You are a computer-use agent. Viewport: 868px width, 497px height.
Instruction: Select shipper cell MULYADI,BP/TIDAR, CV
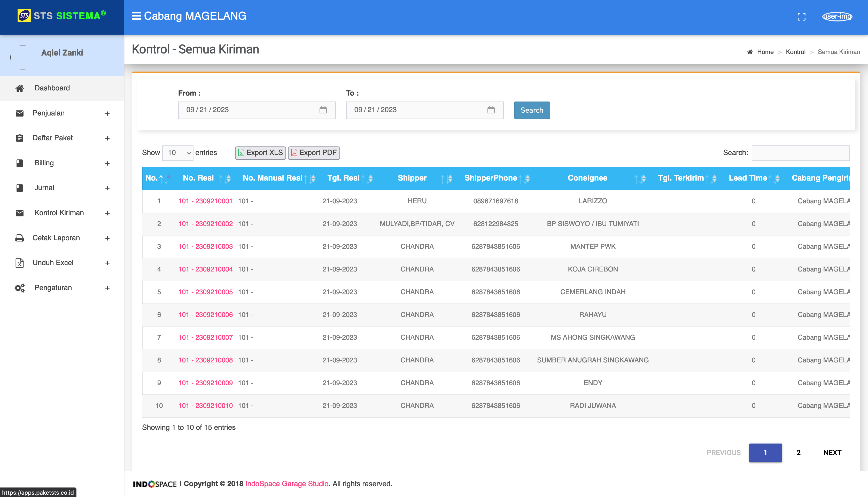(x=417, y=224)
